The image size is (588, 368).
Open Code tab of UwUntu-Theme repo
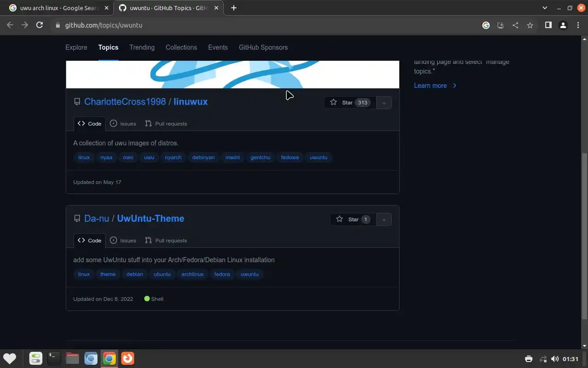90,241
